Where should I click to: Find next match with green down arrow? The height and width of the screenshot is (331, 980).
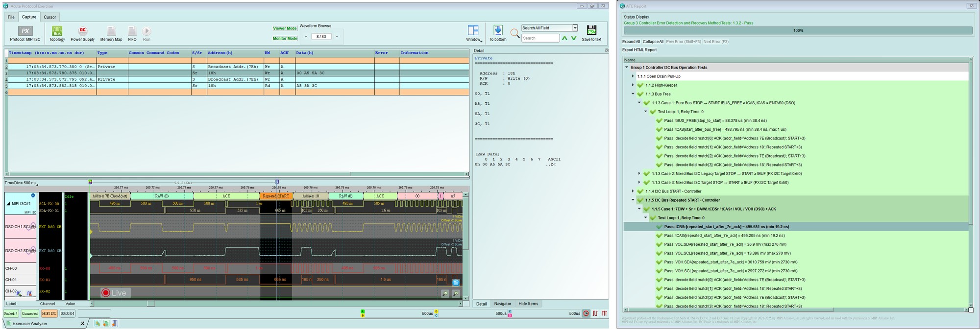click(x=574, y=38)
